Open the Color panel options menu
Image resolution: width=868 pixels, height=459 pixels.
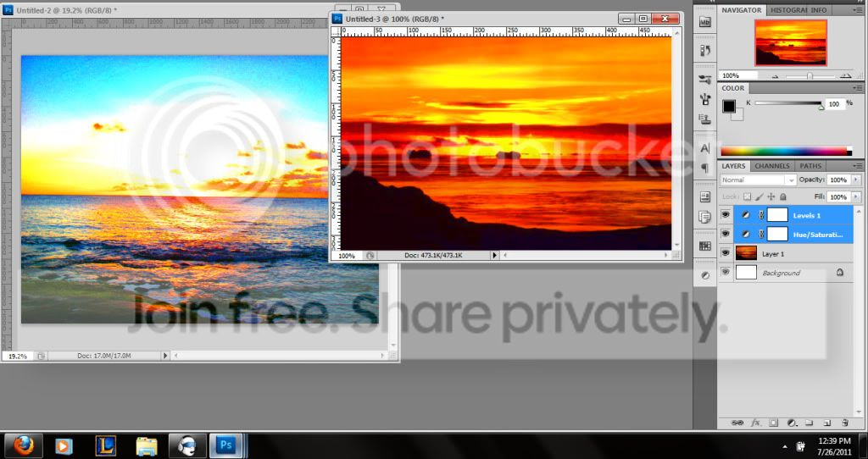click(858, 88)
